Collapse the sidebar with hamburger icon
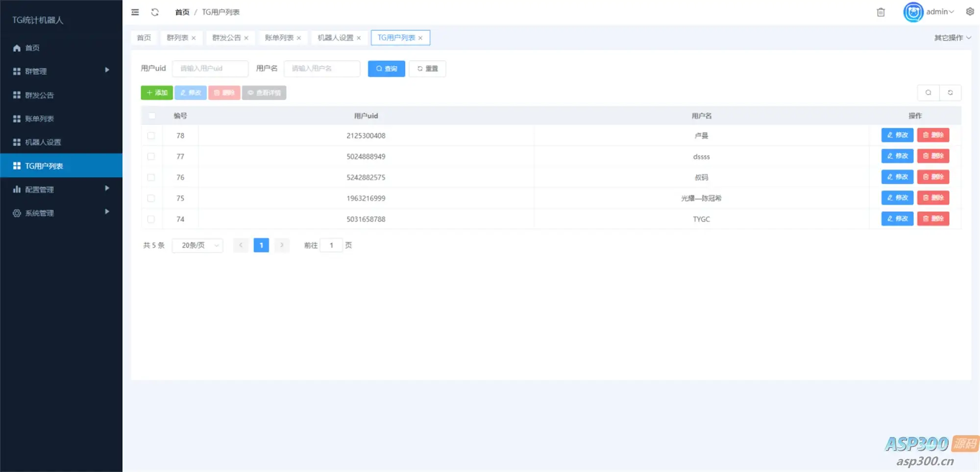 click(135, 12)
